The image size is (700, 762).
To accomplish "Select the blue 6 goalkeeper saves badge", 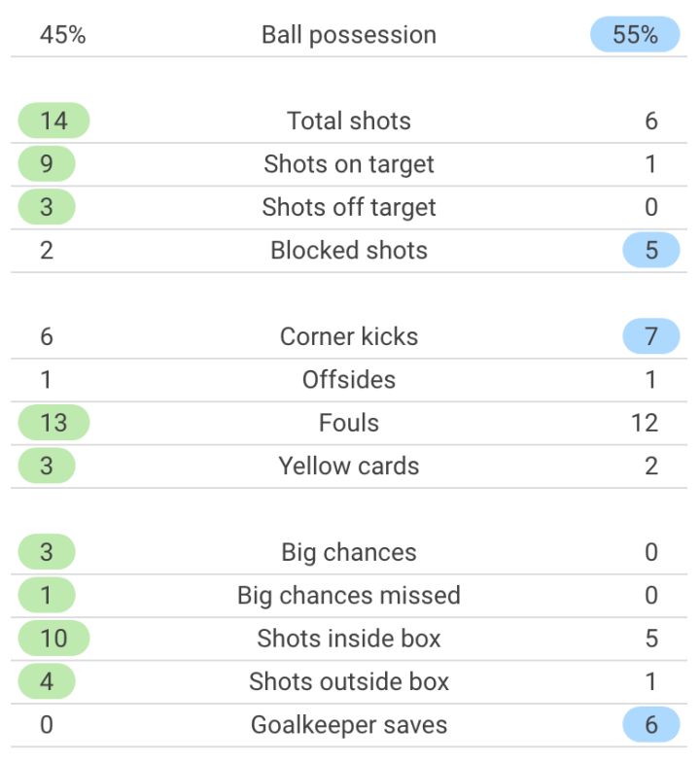I will (650, 725).
